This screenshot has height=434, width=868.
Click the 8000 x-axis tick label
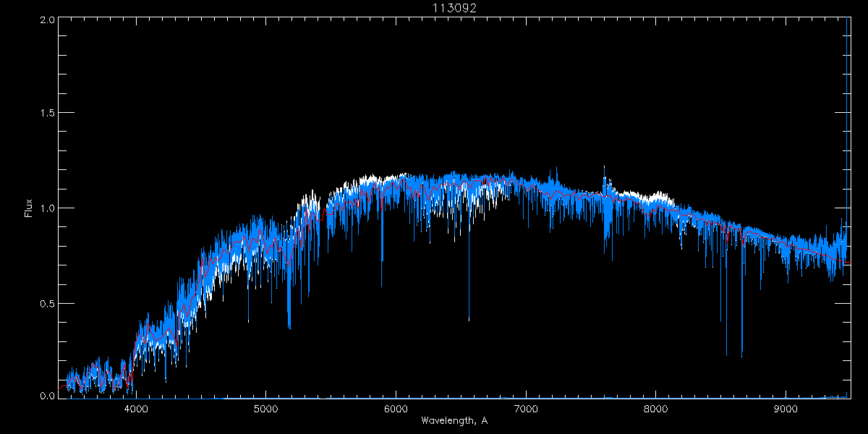pyautogui.click(x=656, y=407)
